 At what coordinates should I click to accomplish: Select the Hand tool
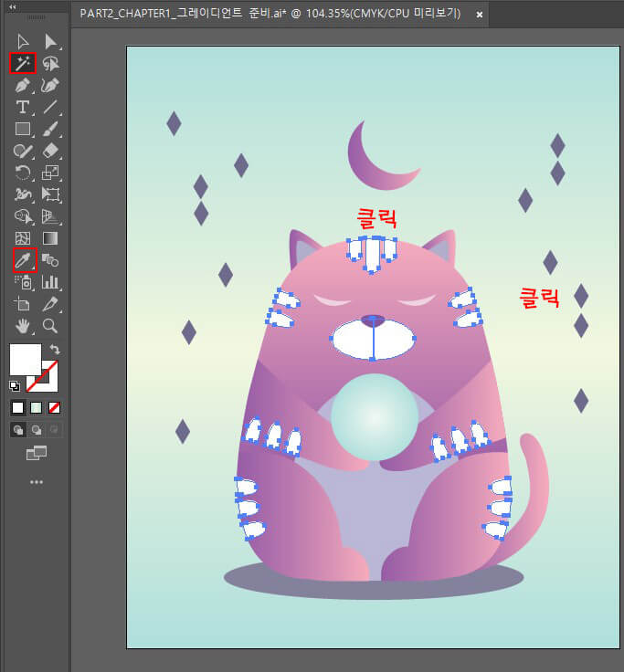(x=23, y=326)
